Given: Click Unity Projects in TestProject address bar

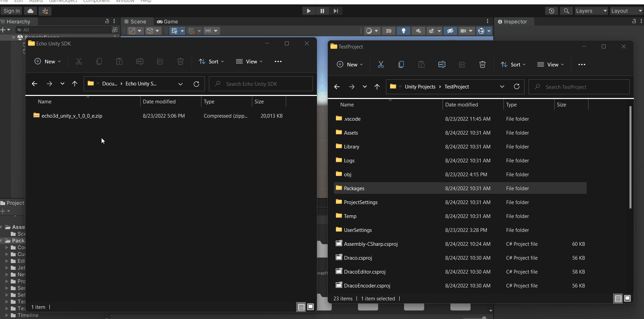Looking at the screenshot, I should (x=420, y=87).
